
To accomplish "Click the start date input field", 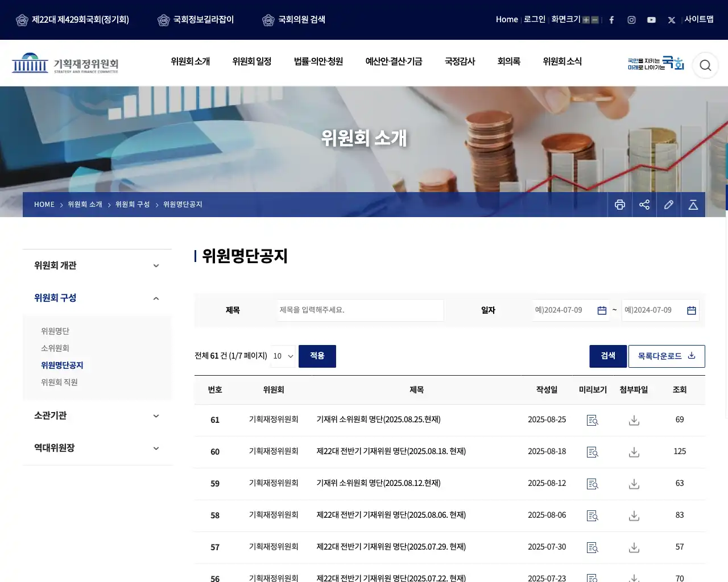I will [x=570, y=310].
